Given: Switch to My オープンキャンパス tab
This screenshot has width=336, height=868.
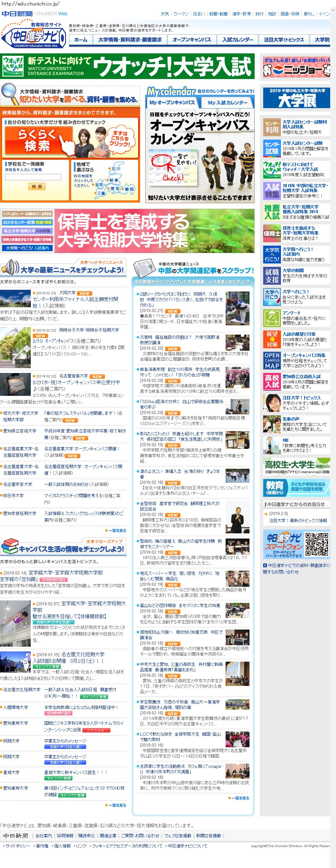Looking at the screenshot, I should [x=172, y=102].
